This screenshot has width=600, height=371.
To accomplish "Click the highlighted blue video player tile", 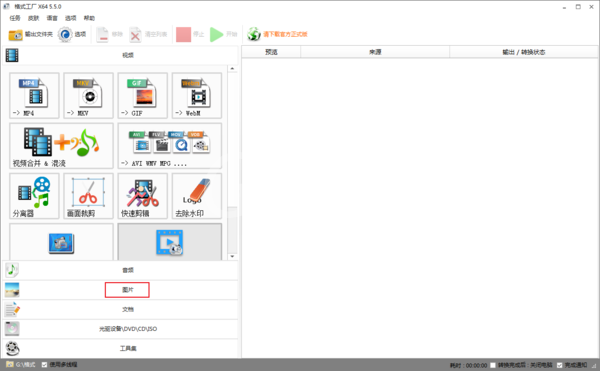I will 170,242.
